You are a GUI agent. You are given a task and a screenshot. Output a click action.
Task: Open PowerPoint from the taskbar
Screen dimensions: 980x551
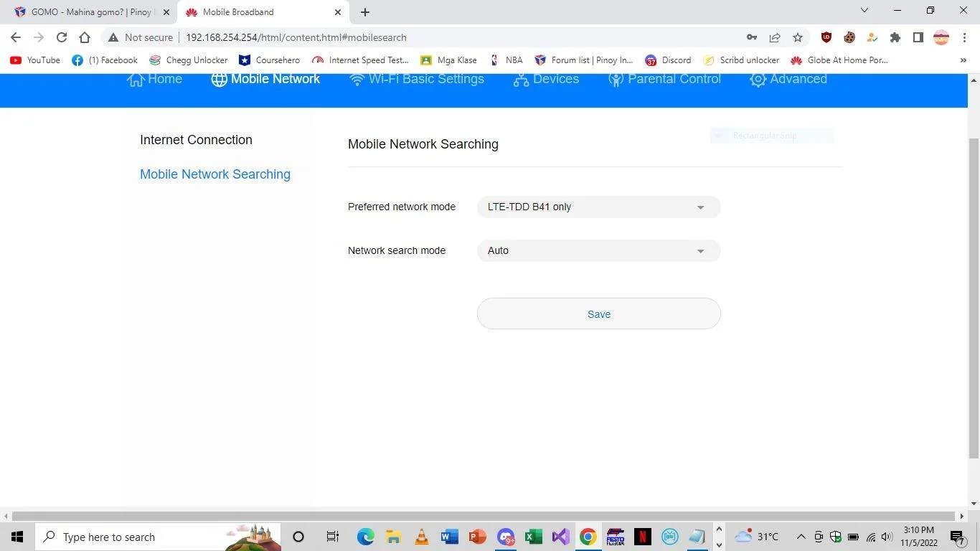pyautogui.click(x=477, y=537)
